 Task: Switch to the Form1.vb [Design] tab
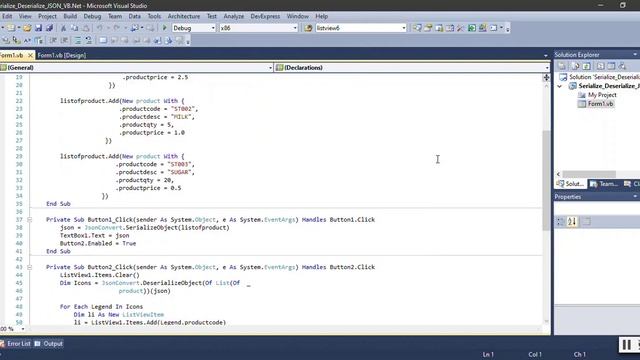coord(62,56)
